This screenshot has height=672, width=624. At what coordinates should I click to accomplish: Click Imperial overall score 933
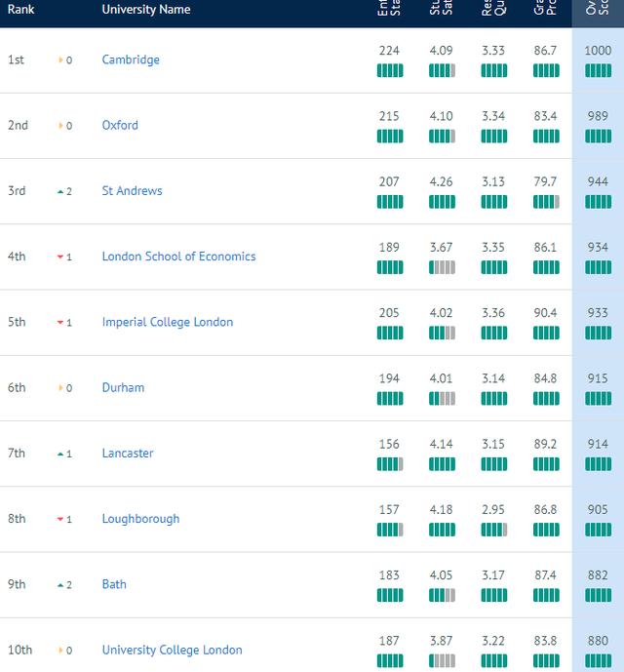click(x=598, y=313)
